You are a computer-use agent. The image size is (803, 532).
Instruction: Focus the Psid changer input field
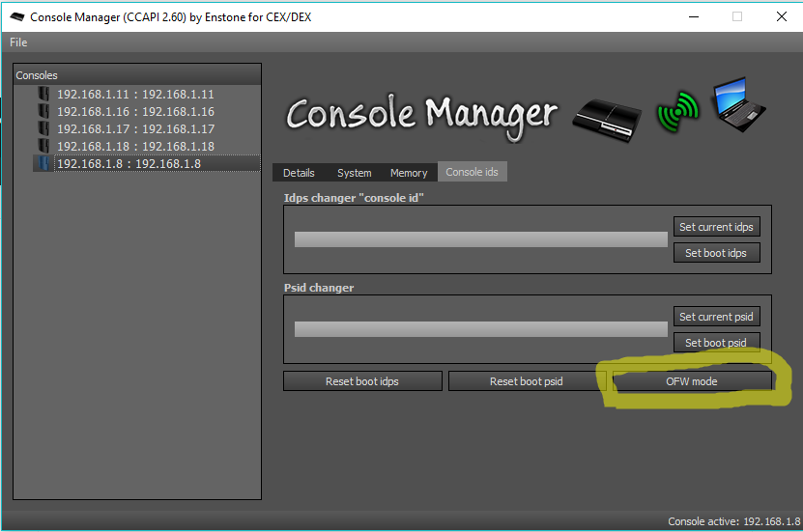point(480,329)
